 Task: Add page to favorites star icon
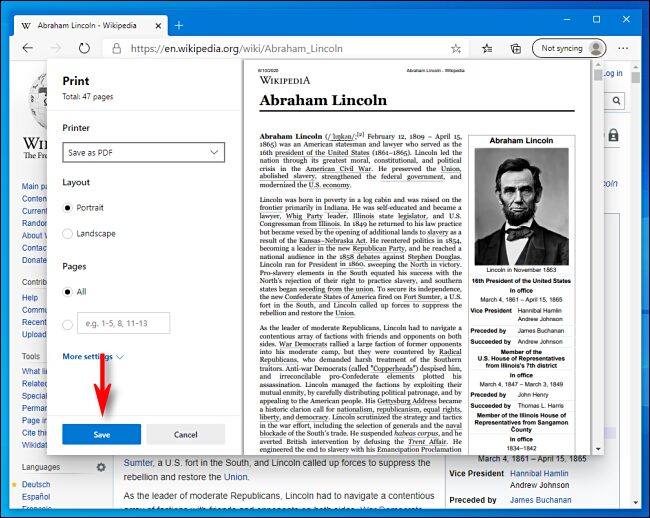(456, 48)
